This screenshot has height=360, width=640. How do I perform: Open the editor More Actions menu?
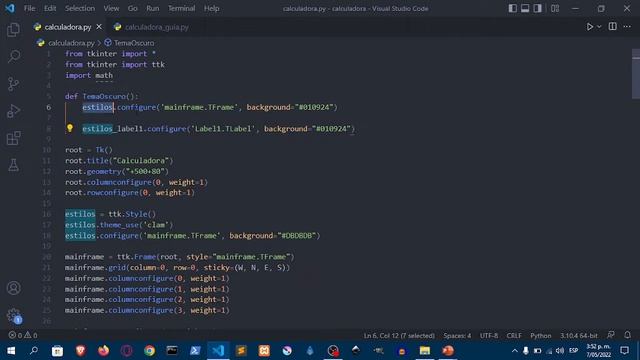tap(627, 27)
